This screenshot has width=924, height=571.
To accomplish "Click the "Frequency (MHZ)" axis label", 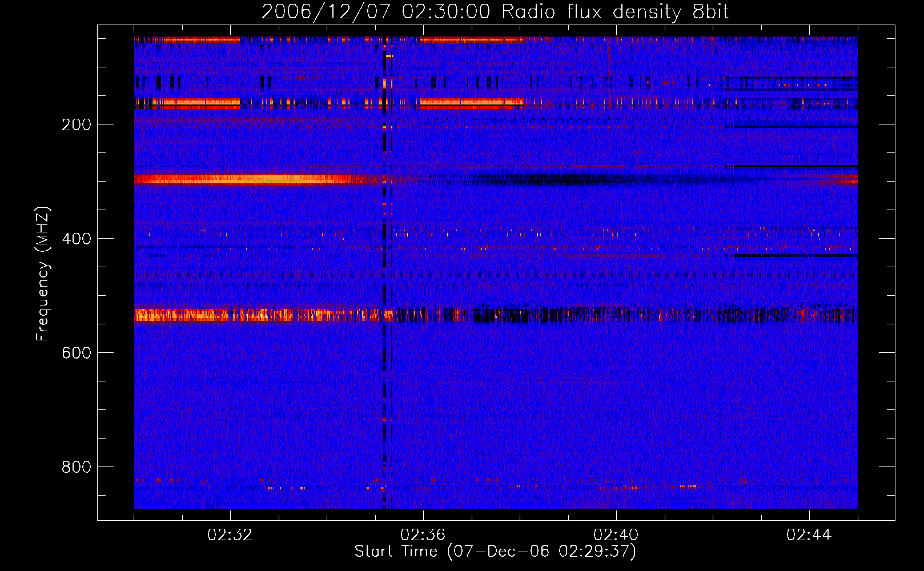I will click(43, 274).
